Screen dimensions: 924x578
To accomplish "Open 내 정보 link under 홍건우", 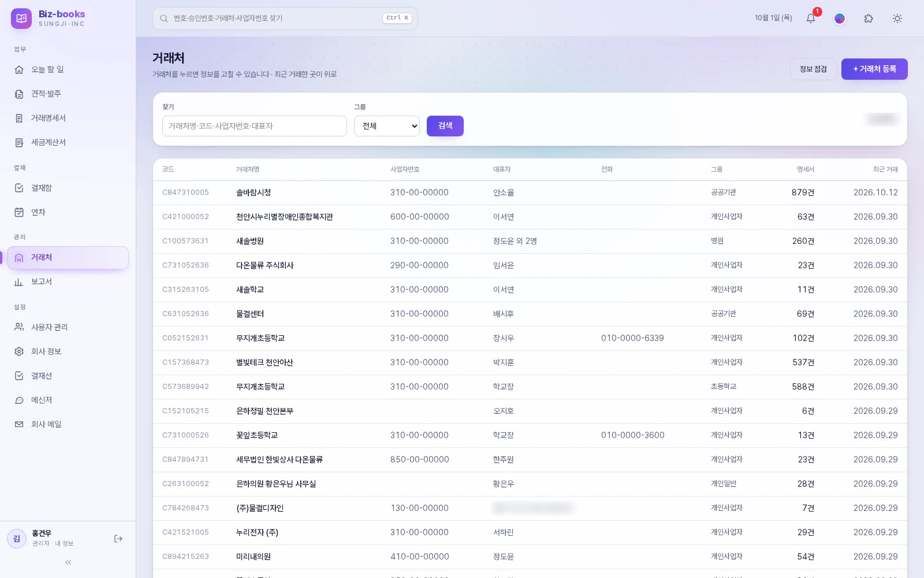I will coord(64,544).
